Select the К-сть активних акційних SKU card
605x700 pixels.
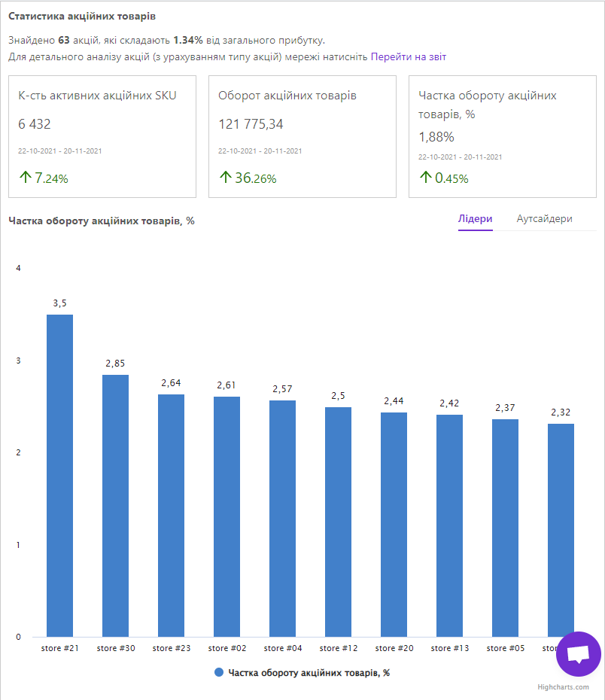(x=102, y=136)
